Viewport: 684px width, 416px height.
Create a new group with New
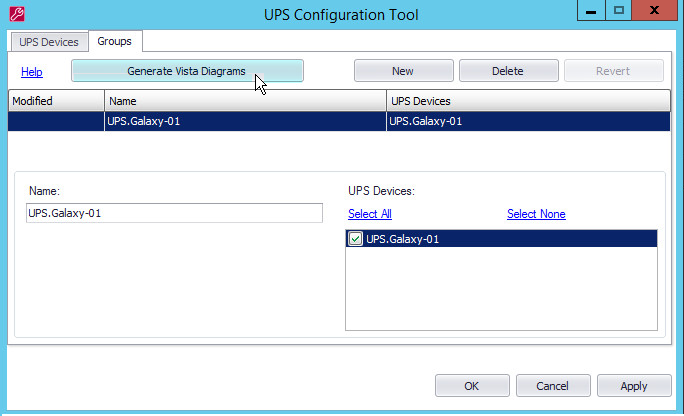(x=403, y=71)
